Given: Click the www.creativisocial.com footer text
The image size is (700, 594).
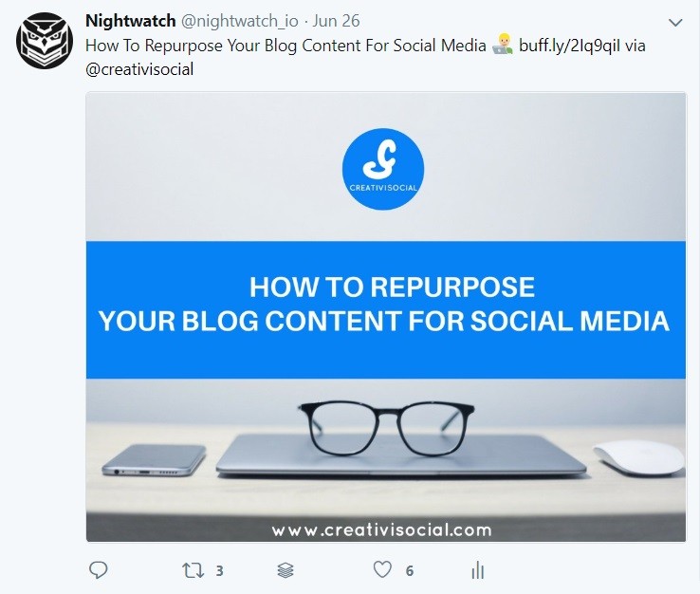Looking at the screenshot, I should point(381,530).
